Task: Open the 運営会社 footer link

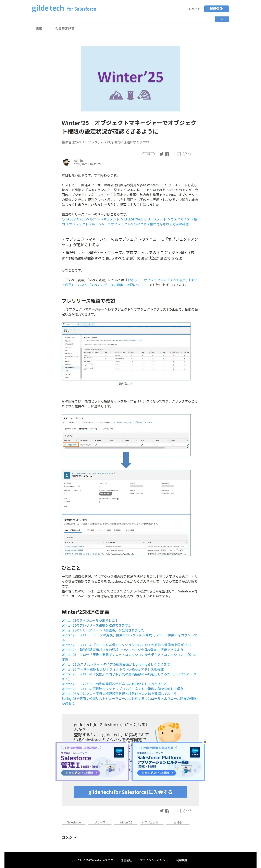Action: (x=126, y=860)
